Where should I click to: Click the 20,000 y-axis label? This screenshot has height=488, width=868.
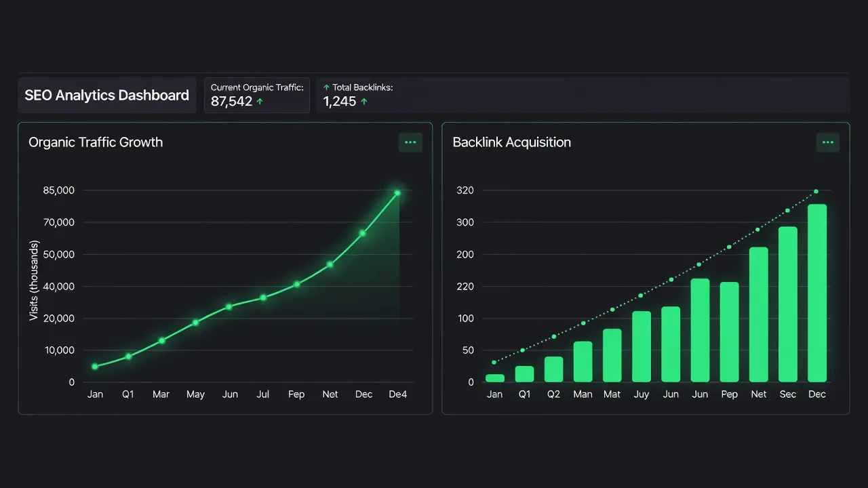[x=58, y=319]
